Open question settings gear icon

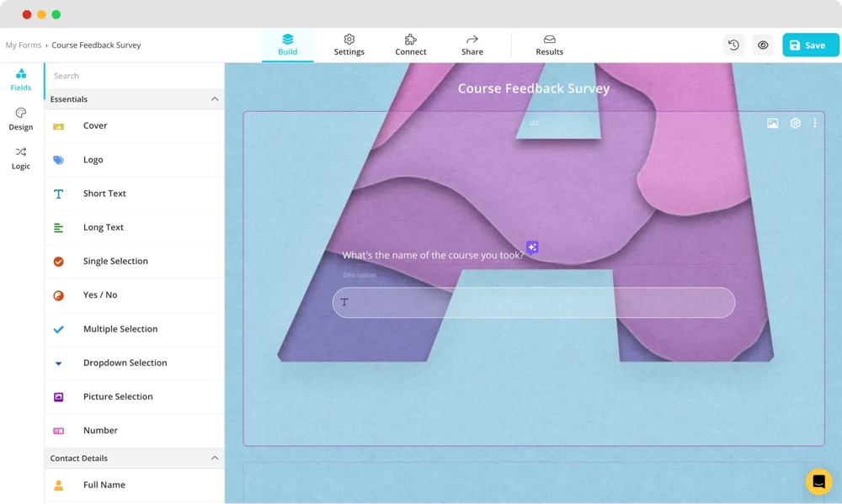pos(795,124)
